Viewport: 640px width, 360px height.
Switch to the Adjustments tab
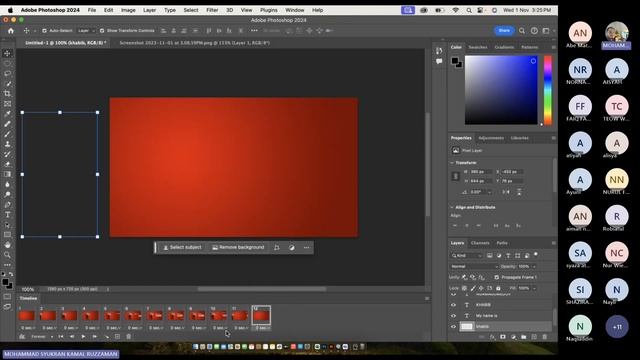pyautogui.click(x=491, y=138)
